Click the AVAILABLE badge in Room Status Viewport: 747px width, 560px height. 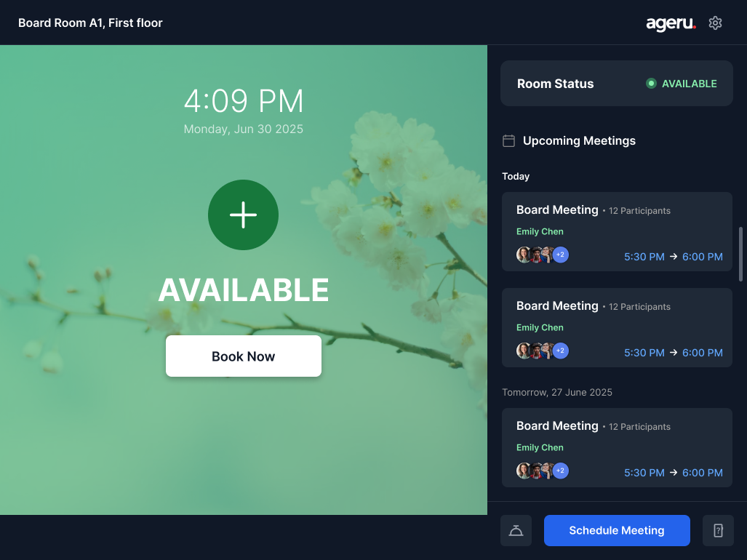click(x=687, y=83)
